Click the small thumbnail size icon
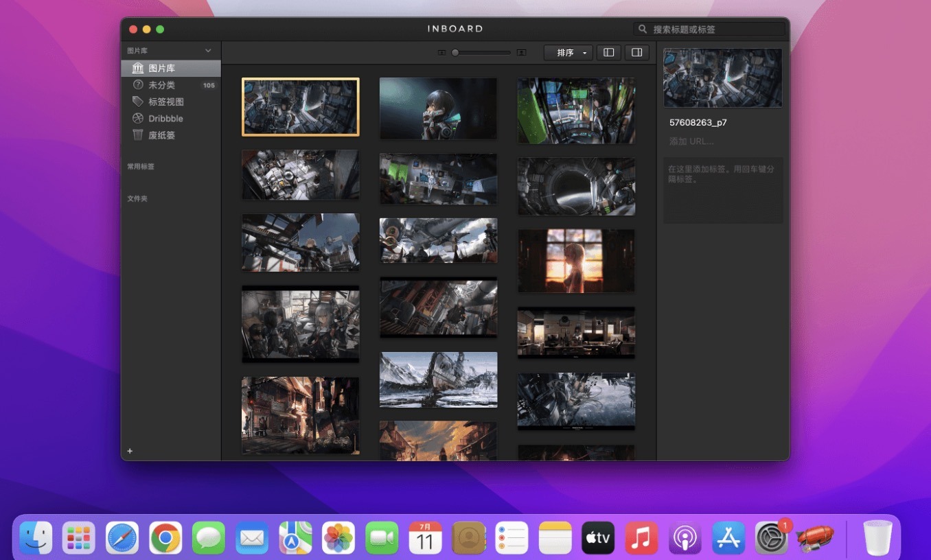This screenshot has height=560, width=931. tap(441, 53)
